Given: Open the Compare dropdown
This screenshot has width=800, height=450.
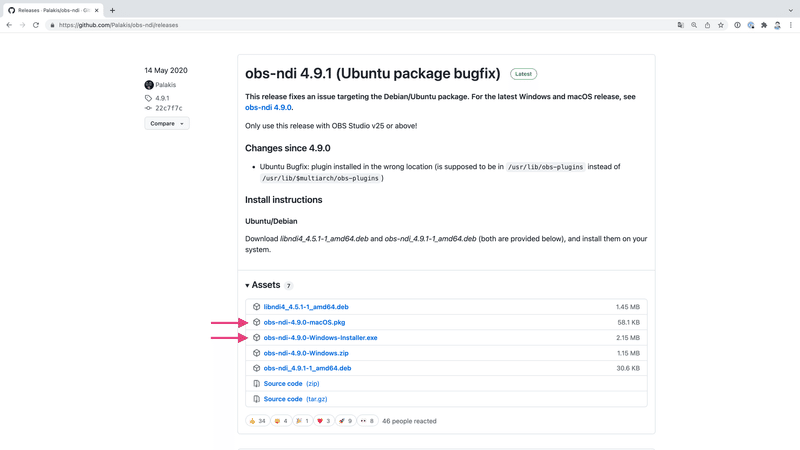Looking at the screenshot, I should pyautogui.click(x=167, y=123).
